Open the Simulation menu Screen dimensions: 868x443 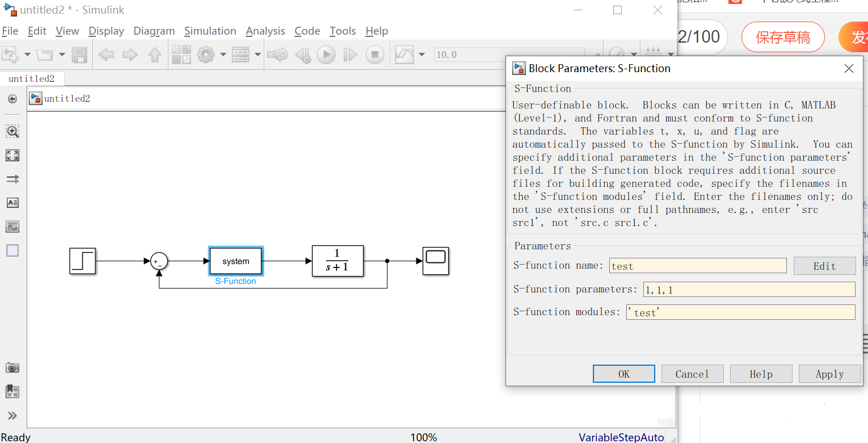click(210, 31)
